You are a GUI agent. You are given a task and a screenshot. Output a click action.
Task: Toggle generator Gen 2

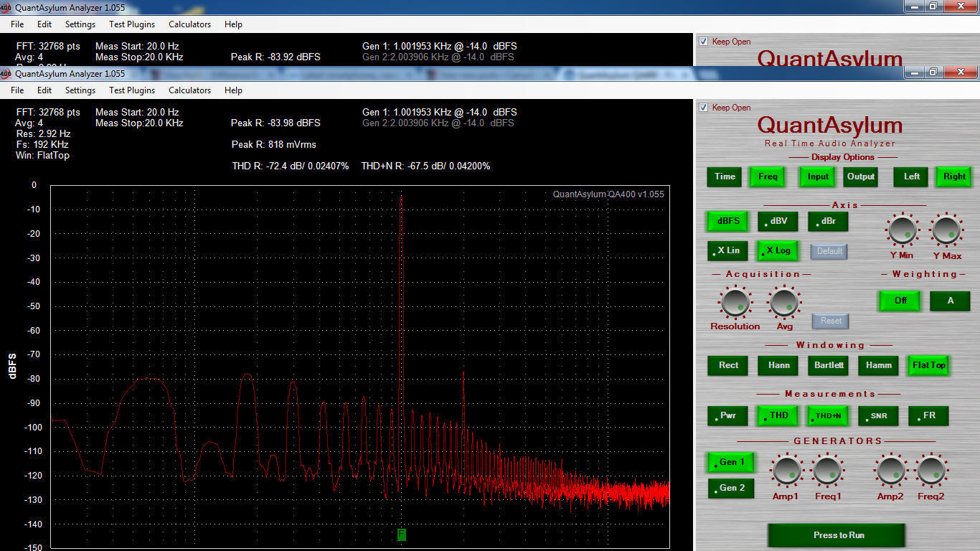[x=731, y=488]
